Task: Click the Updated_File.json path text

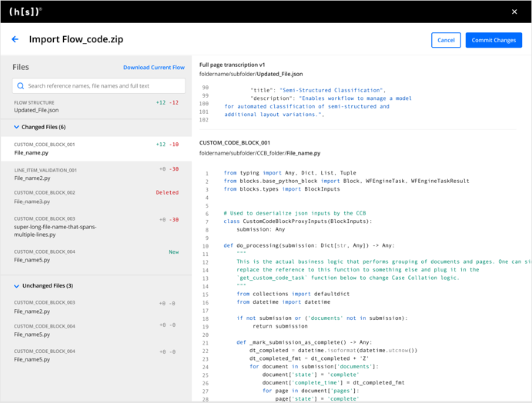Action: [x=251, y=74]
